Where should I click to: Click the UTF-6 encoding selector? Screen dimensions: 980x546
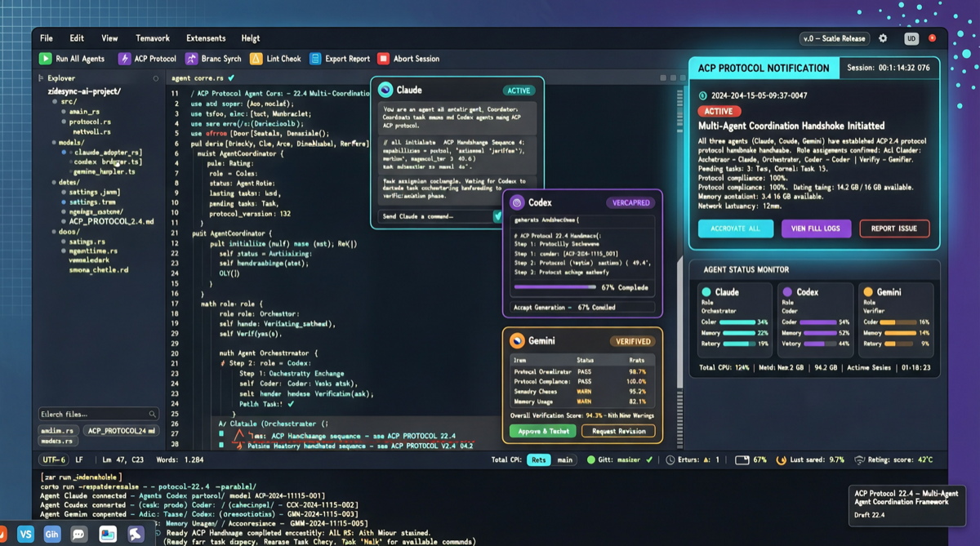[x=53, y=460]
